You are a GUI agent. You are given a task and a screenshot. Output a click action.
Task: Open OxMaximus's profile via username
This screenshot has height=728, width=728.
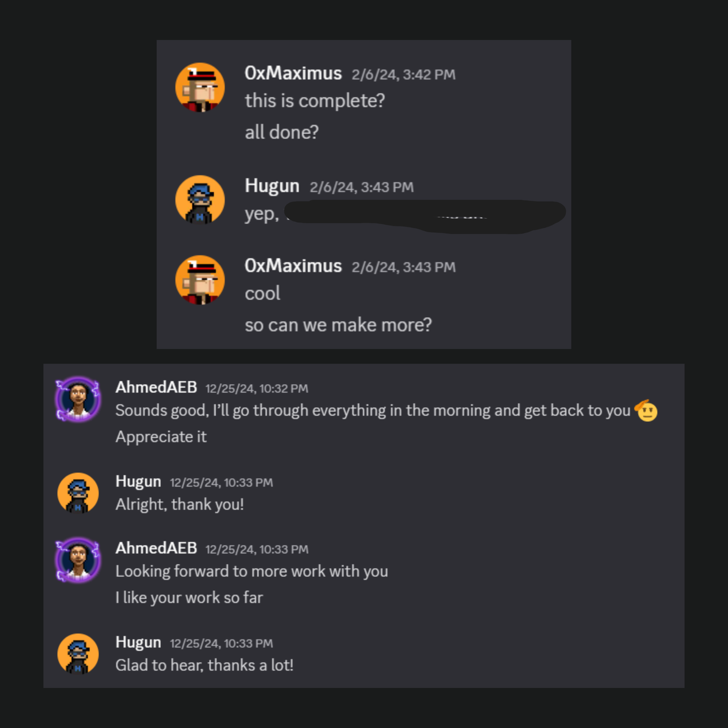click(294, 73)
